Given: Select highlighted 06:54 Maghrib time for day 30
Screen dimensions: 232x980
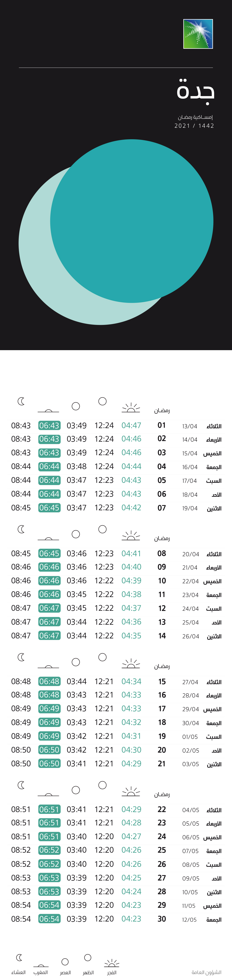Looking at the screenshot, I should coord(49,919).
